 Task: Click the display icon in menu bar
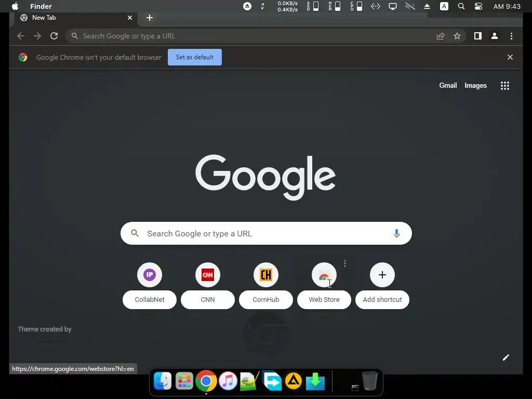click(393, 6)
